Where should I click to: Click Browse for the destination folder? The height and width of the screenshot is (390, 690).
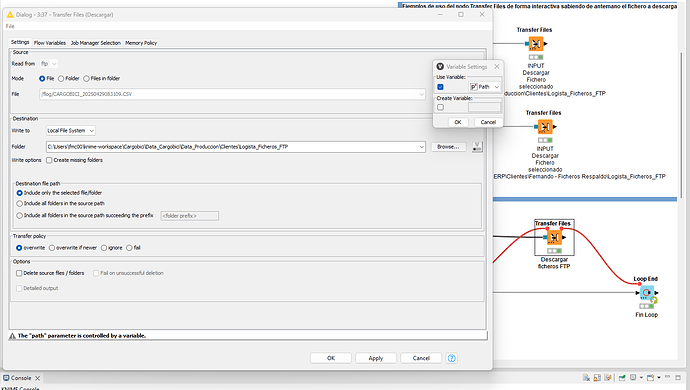tap(448, 147)
